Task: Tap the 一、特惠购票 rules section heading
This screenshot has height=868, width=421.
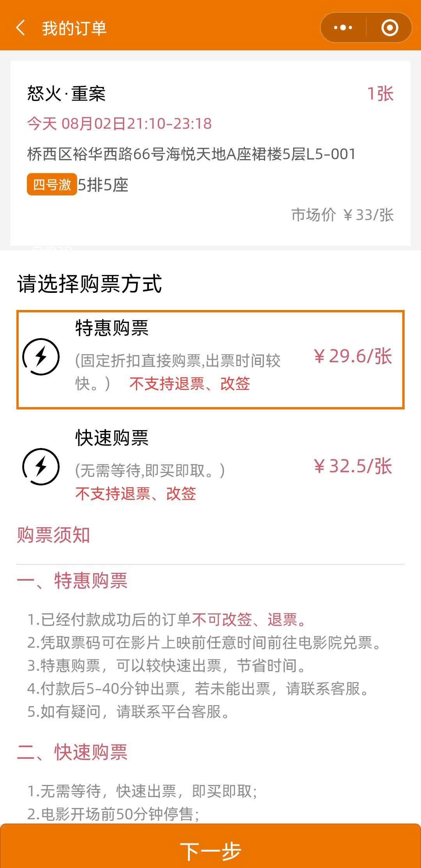Action: click(x=72, y=581)
